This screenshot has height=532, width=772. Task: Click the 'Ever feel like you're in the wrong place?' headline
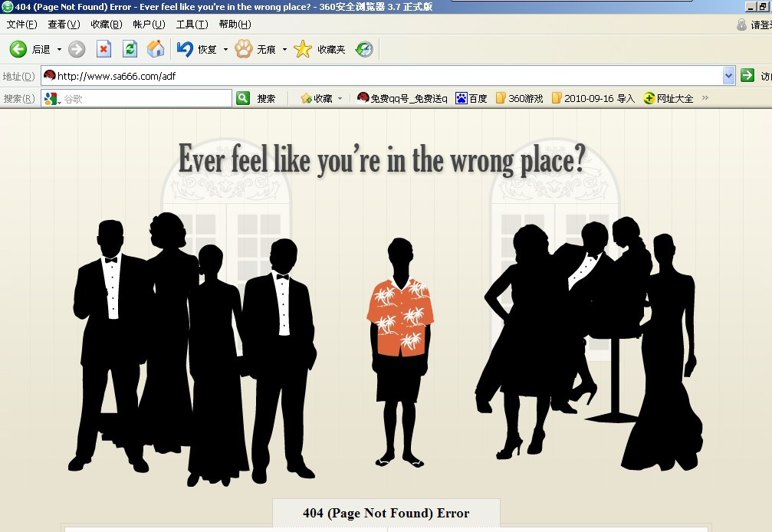pyautogui.click(x=382, y=159)
